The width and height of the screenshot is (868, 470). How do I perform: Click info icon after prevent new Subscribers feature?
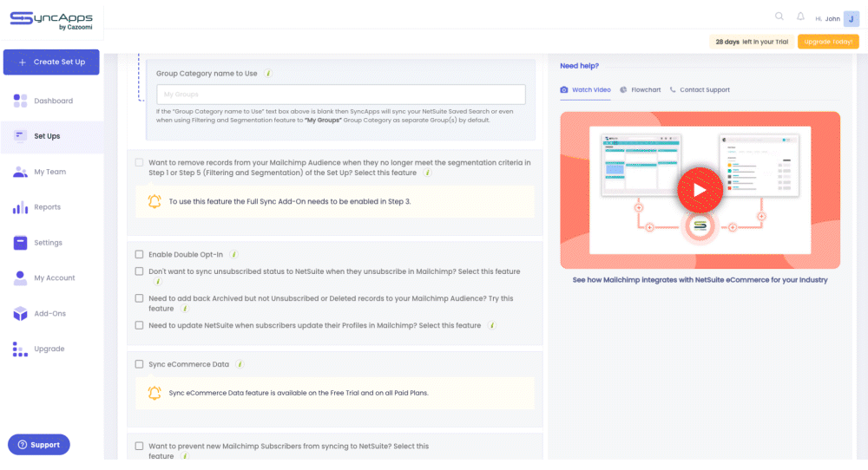click(x=185, y=455)
